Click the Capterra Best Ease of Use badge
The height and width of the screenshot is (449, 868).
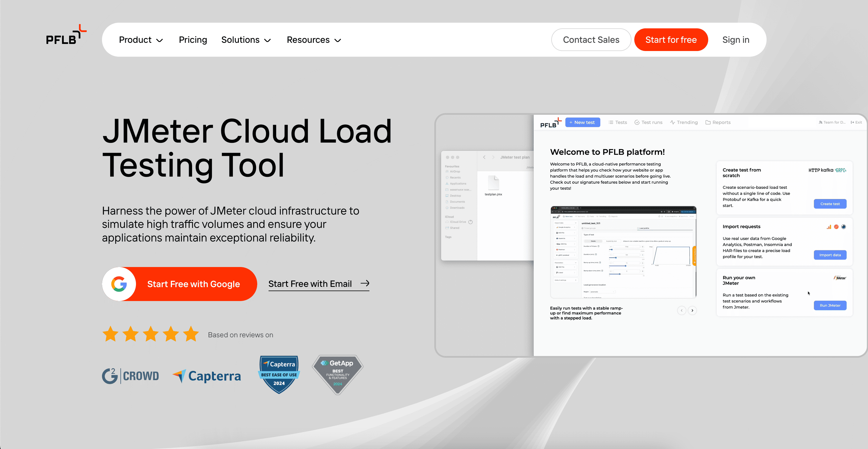[x=279, y=374]
